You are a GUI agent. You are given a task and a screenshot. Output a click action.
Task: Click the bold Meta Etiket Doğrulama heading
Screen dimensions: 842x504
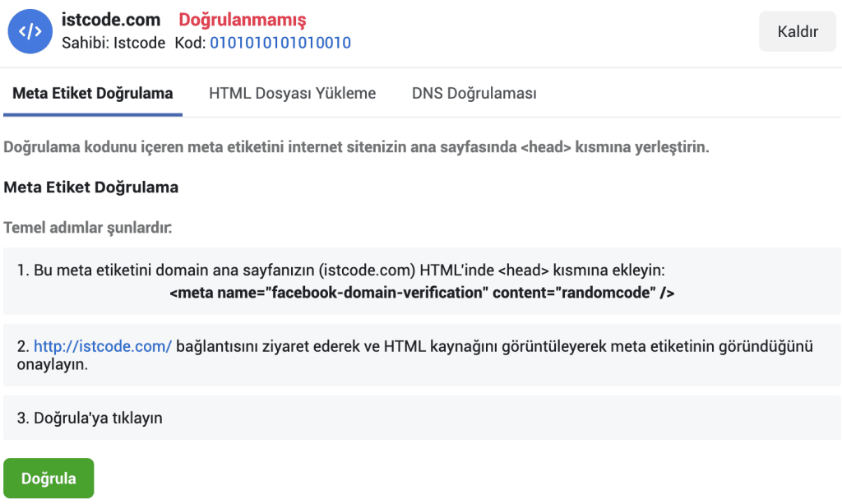[91, 187]
